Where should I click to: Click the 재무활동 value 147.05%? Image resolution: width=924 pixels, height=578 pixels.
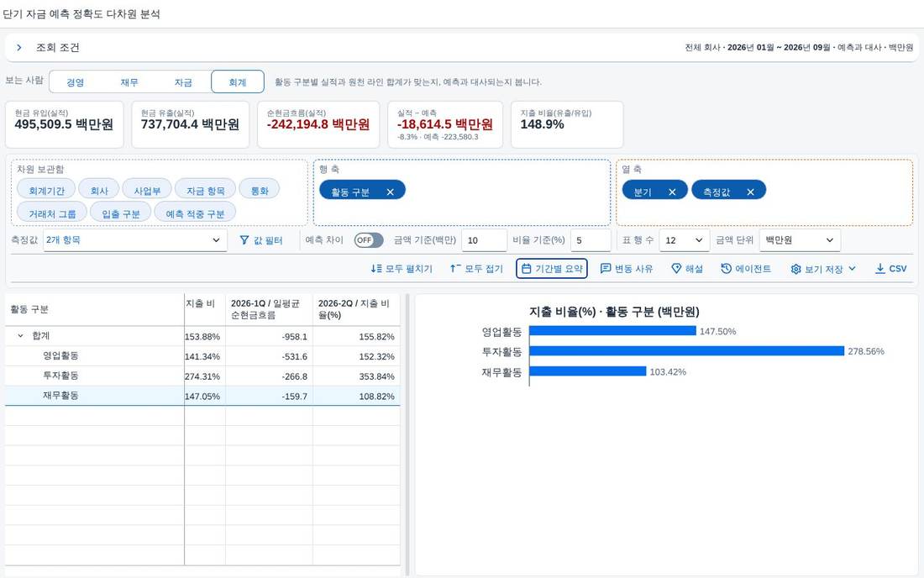(x=202, y=397)
